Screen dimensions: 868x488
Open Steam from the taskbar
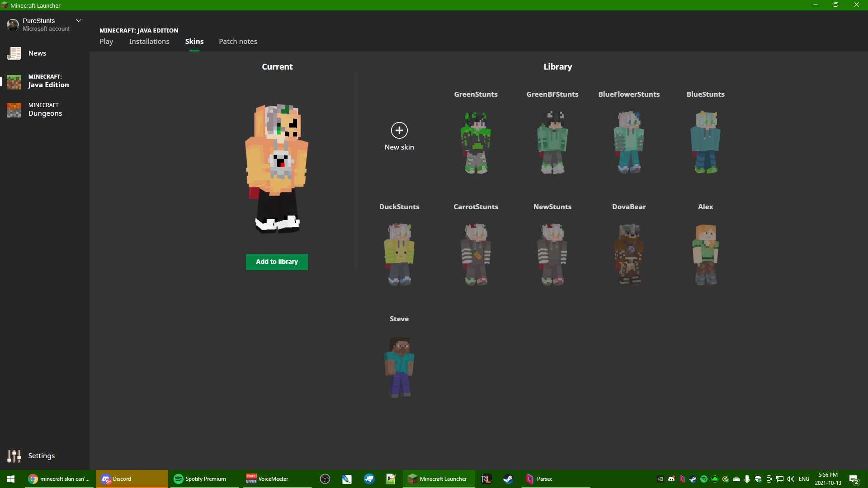[x=508, y=479]
